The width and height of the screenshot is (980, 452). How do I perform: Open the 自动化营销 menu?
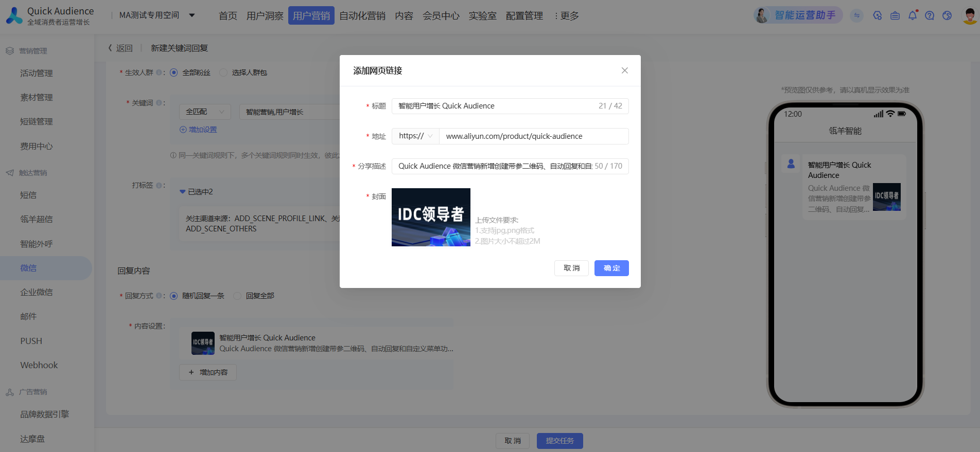[362, 16]
